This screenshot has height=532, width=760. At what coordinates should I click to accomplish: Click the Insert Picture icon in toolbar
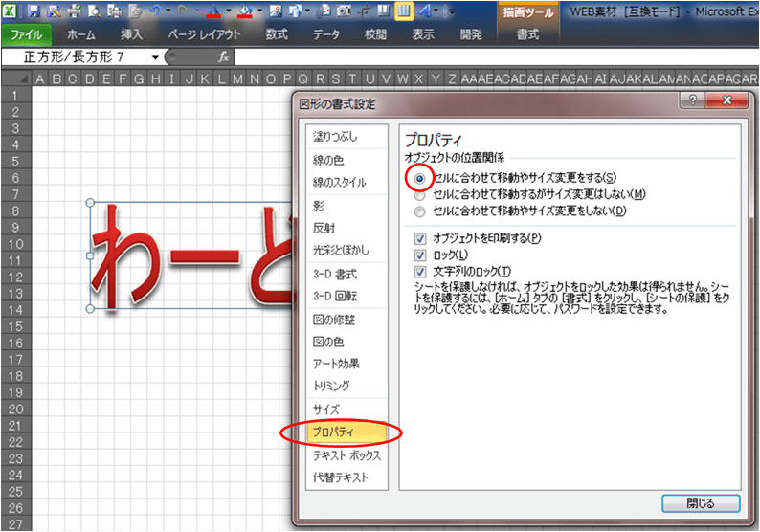click(x=276, y=11)
